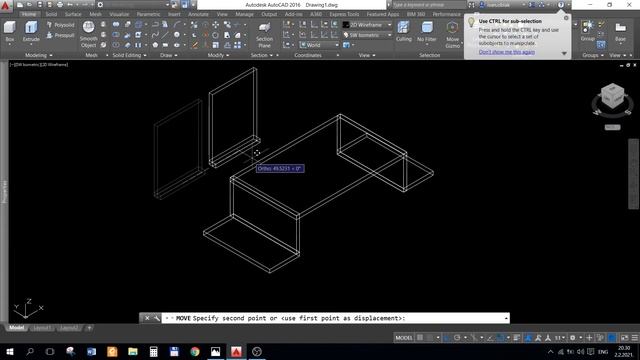
Task: Open the Calculator from the taskbar
Action: point(153,351)
